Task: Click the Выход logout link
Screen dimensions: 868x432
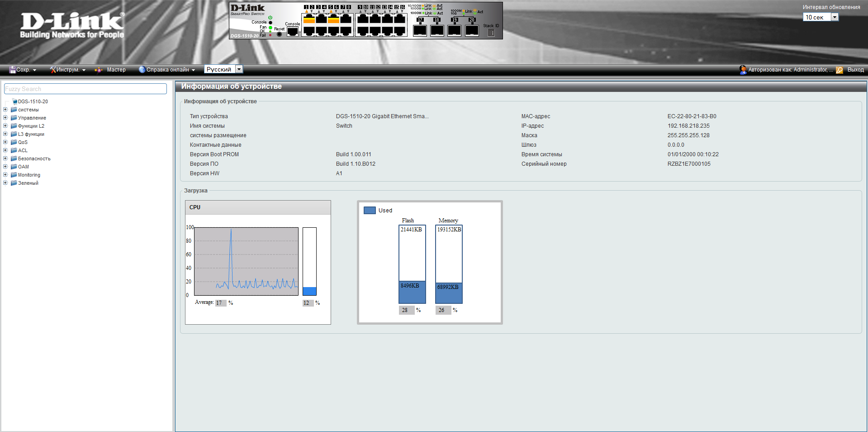Action: [x=855, y=70]
